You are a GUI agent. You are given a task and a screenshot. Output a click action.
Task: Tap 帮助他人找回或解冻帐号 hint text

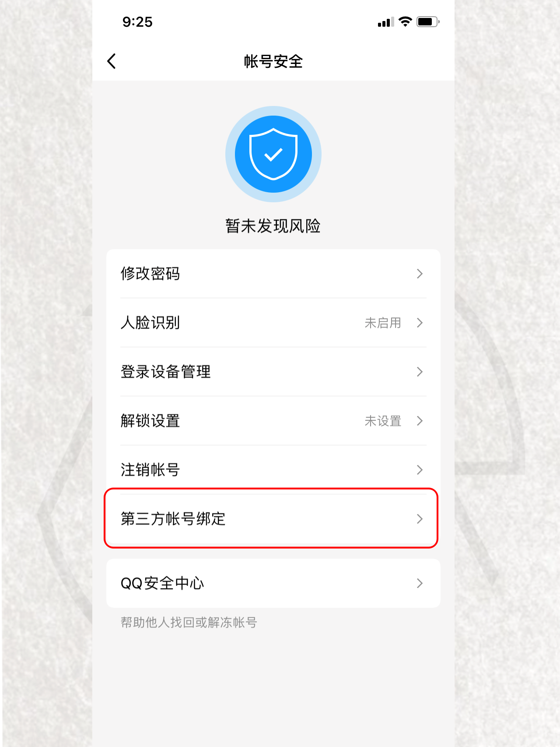[189, 622]
